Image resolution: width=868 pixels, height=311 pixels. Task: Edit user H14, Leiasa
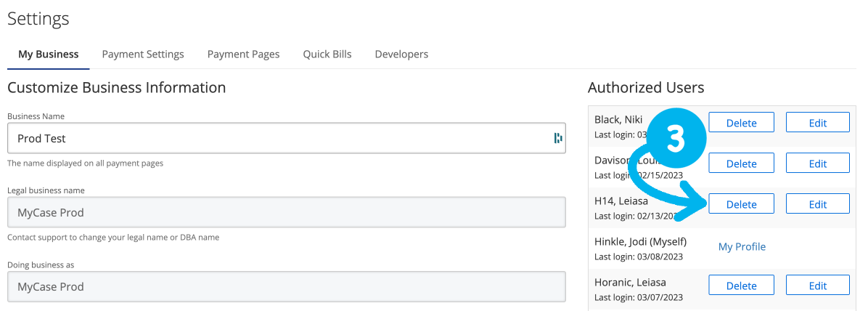tap(817, 204)
